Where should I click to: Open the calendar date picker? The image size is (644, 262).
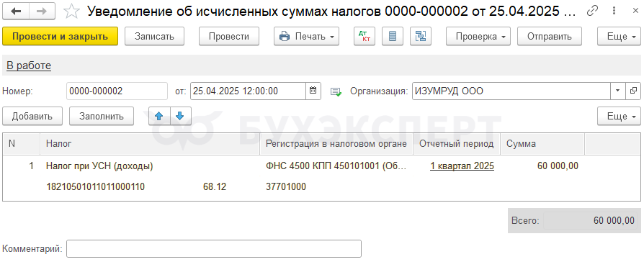(x=313, y=91)
